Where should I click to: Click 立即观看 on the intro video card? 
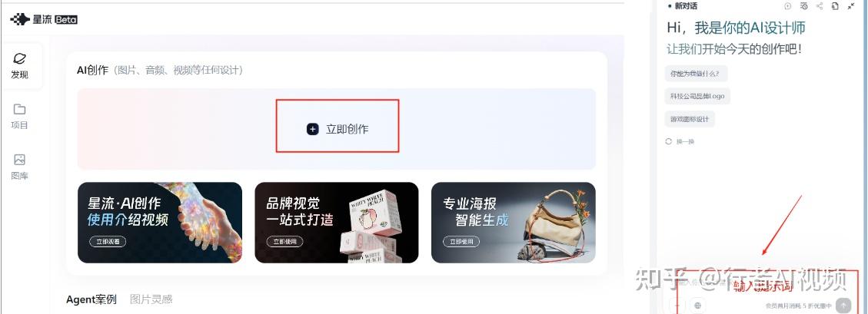(108, 242)
